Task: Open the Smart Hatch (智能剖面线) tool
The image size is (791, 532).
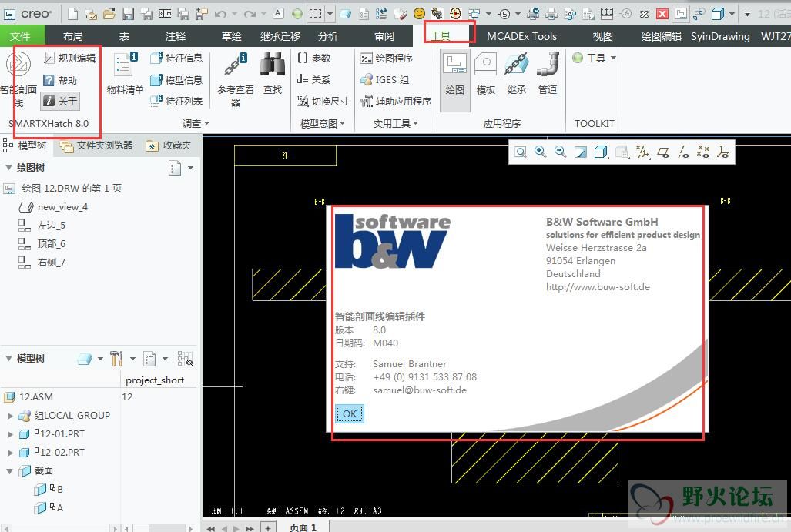Action: tap(18, 79)
